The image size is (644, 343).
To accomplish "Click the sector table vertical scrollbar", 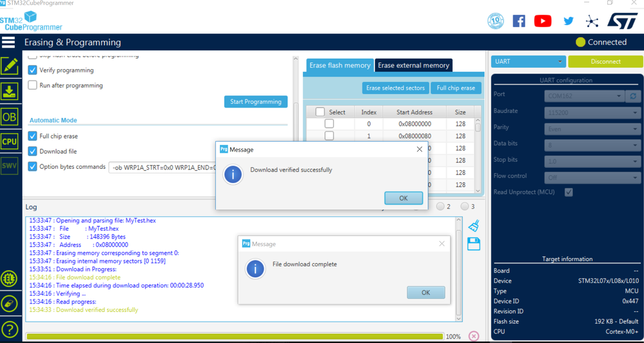I will [x=478, y=155].
